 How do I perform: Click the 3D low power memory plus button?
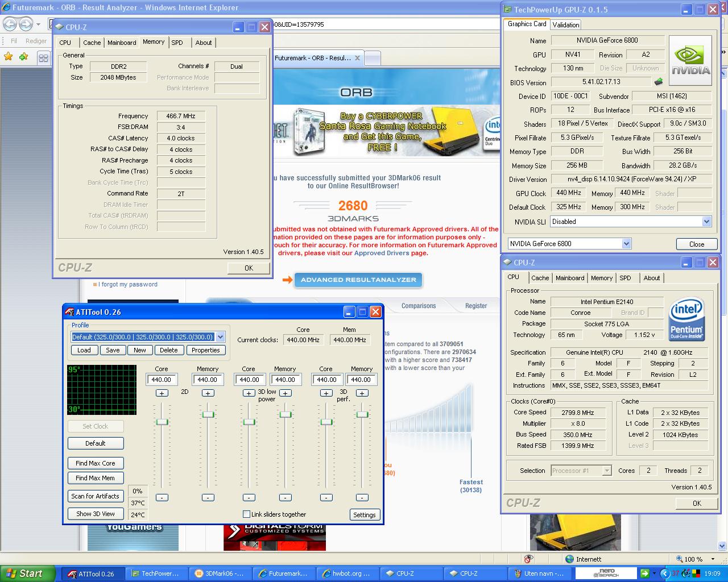click(286, 393)
